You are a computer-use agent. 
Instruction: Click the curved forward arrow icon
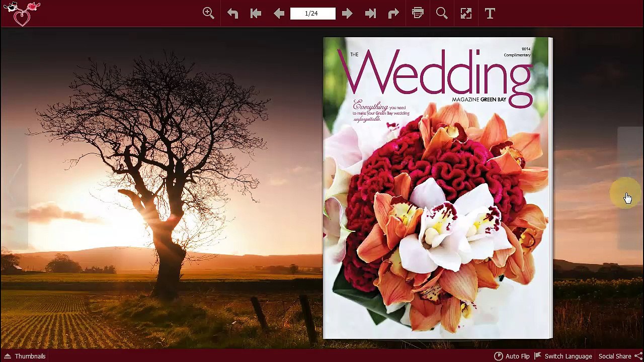click(x=393, y=14)
